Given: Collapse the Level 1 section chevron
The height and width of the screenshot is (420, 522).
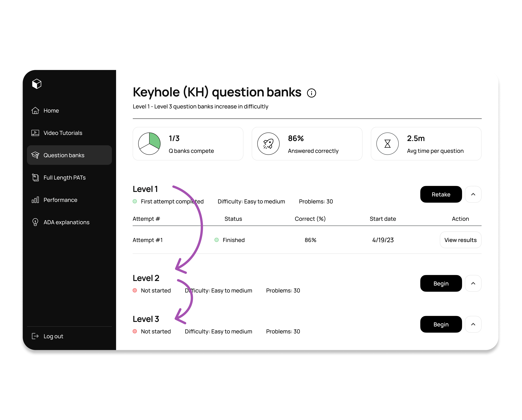Looking at the screenshot, I should pos(473,194).
